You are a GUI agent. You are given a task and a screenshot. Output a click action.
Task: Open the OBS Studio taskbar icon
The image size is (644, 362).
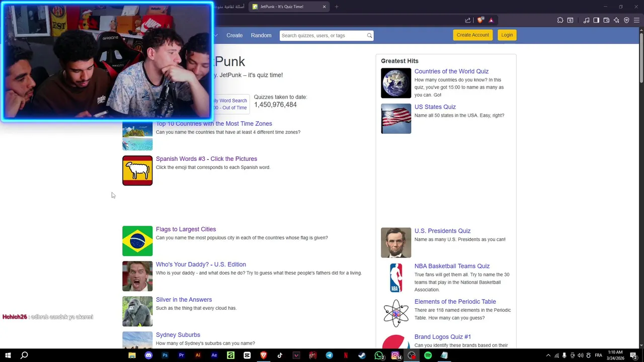[x=412, y=355]
